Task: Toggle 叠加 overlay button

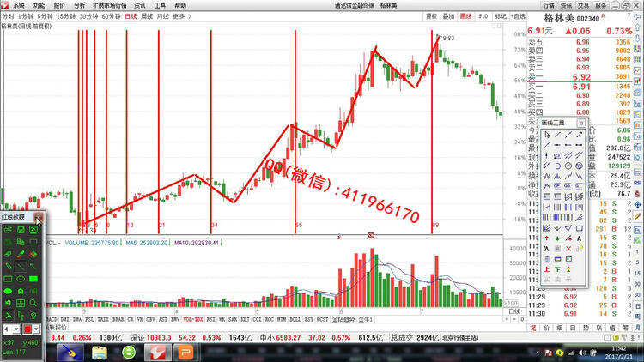Action: [448, 16]
